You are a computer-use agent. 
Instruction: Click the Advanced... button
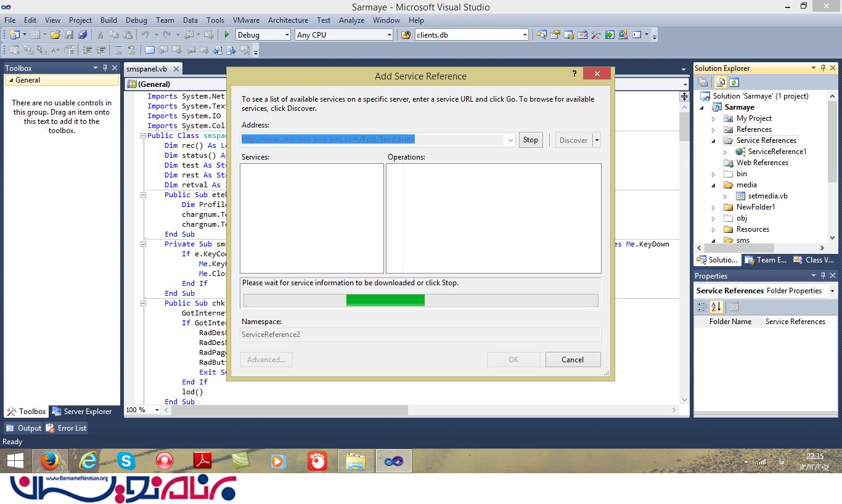pos(266,360)
